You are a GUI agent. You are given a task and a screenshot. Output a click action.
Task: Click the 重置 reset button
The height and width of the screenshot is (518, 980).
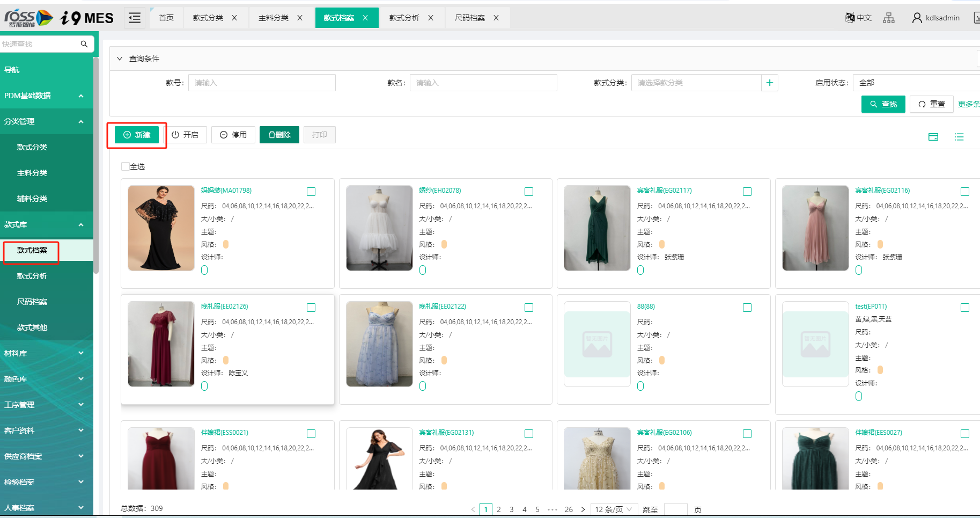(932, 104)
